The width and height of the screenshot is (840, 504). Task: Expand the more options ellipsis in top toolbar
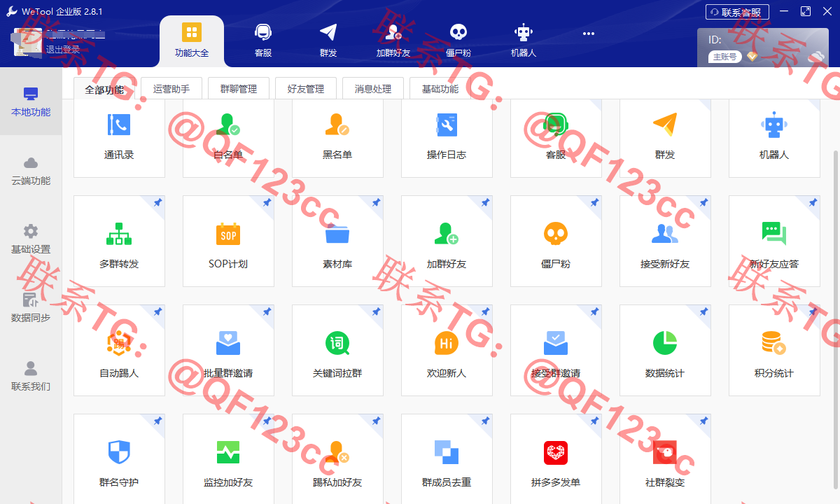[588, 33]
